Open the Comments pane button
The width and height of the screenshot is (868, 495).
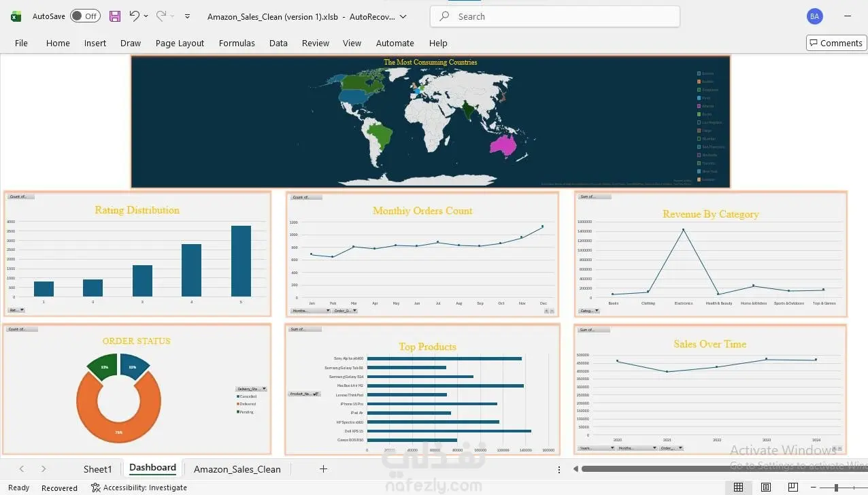[835, 43]
